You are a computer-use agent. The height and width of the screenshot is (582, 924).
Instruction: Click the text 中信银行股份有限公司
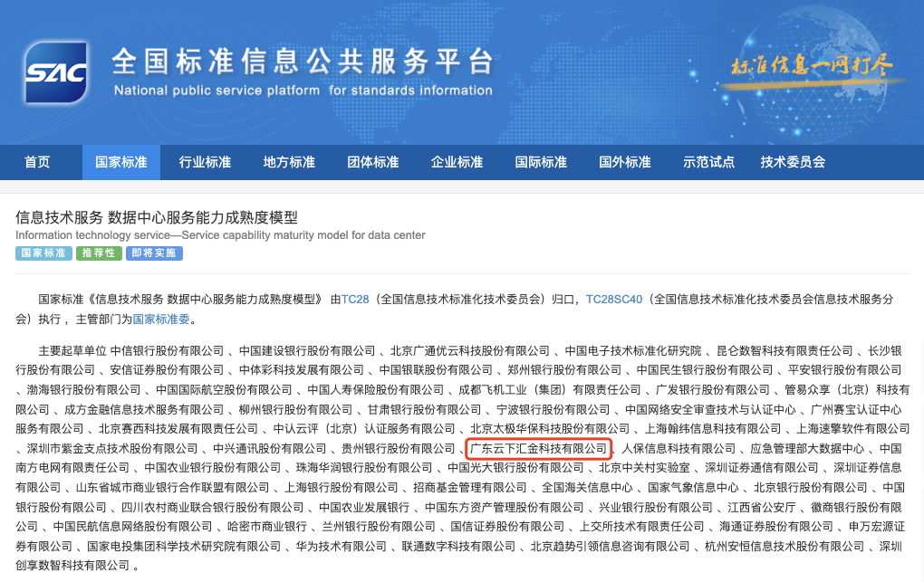168,351
